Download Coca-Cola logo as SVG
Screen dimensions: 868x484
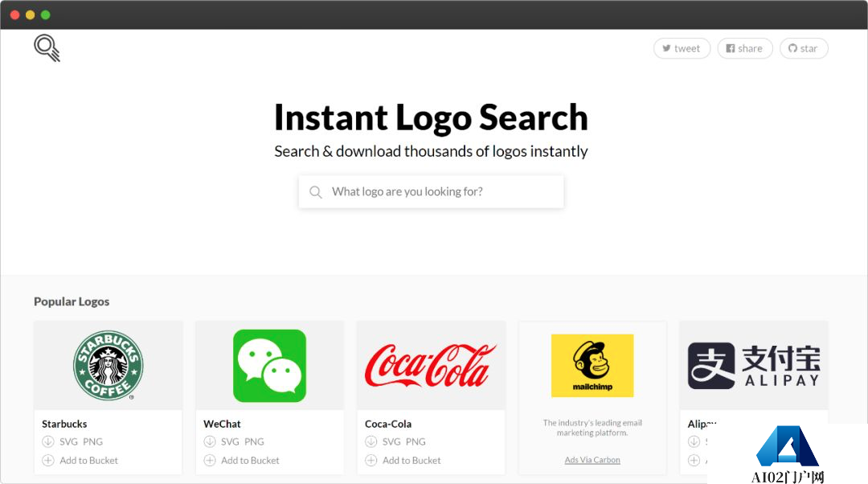click(x=391, y=441)
